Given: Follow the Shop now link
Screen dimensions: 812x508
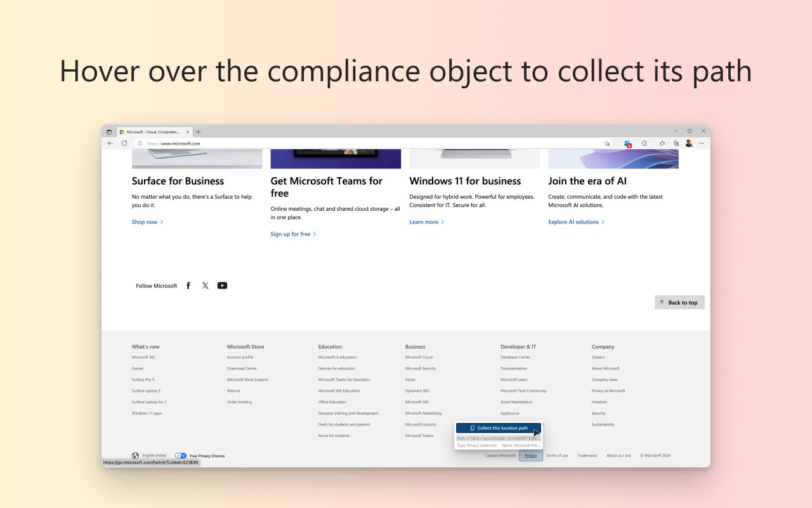Looking at the screenshot, I should (148, 222).
